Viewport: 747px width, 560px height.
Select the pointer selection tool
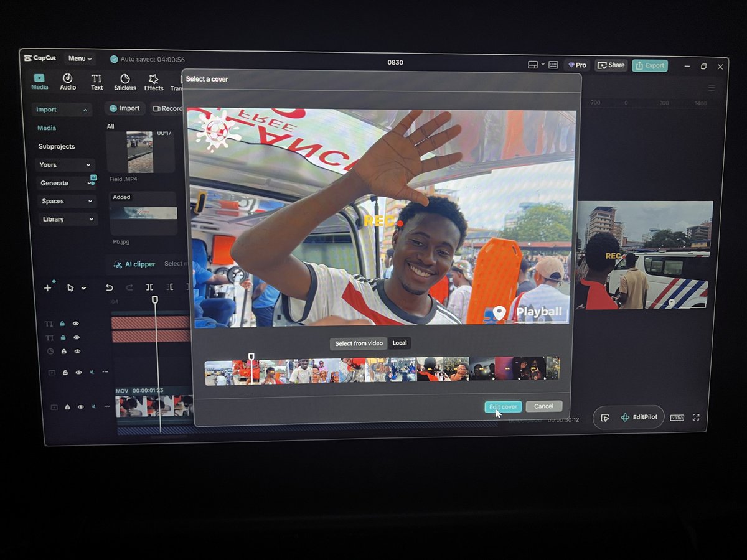70,288
